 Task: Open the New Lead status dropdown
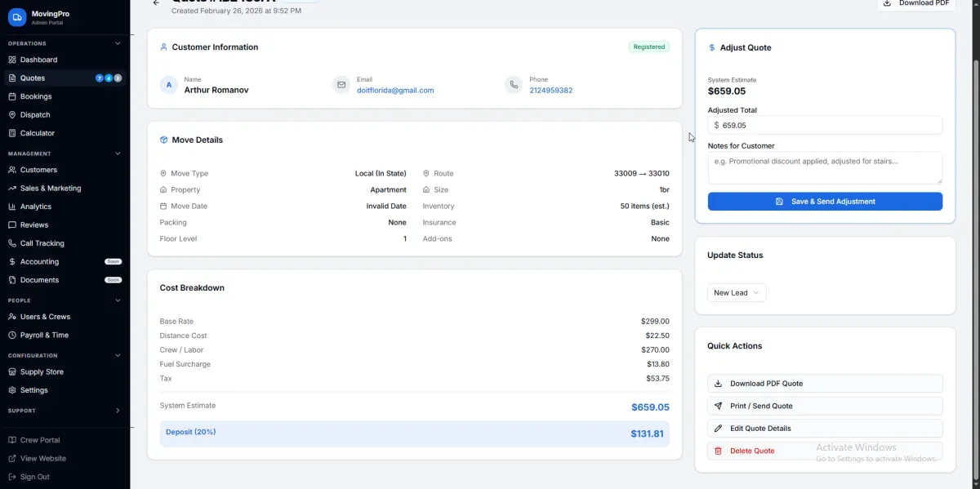tap(737, 293)
